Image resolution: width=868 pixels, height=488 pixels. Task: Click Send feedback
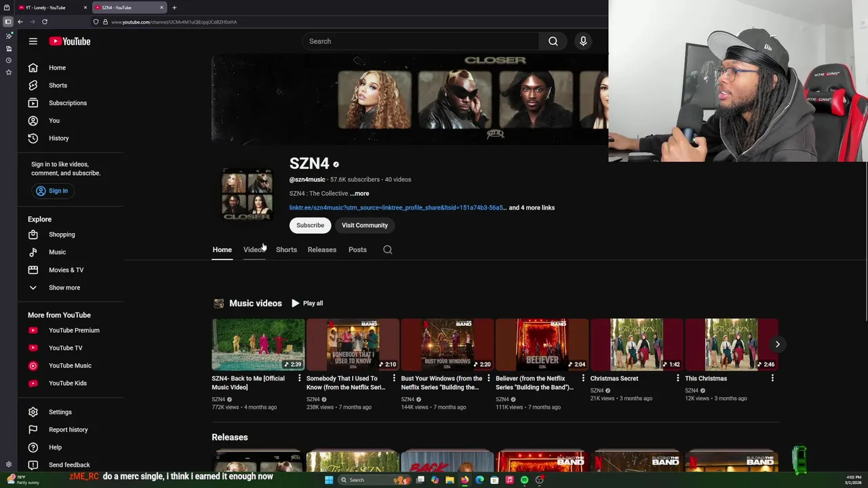tap(70, 465)
